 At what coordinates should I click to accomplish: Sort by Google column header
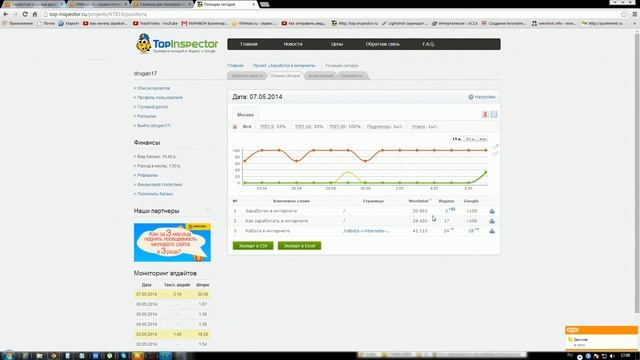coord(471,201)
